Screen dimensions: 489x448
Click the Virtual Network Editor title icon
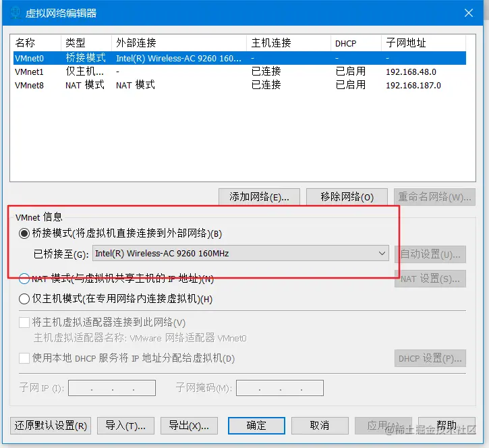coord(16,13)
